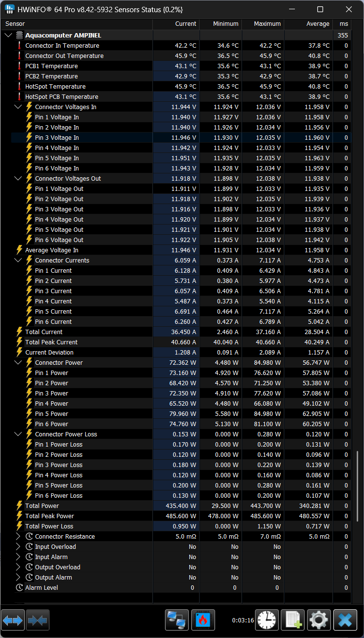
Task: Click thermometer icon of HotSpot Temperature row
Action: tap(20, 86)
